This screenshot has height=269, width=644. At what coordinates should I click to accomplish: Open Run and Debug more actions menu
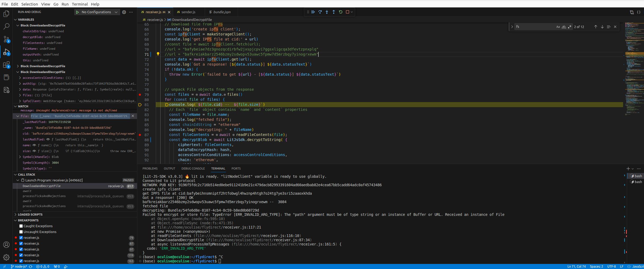tap(131, 12)
